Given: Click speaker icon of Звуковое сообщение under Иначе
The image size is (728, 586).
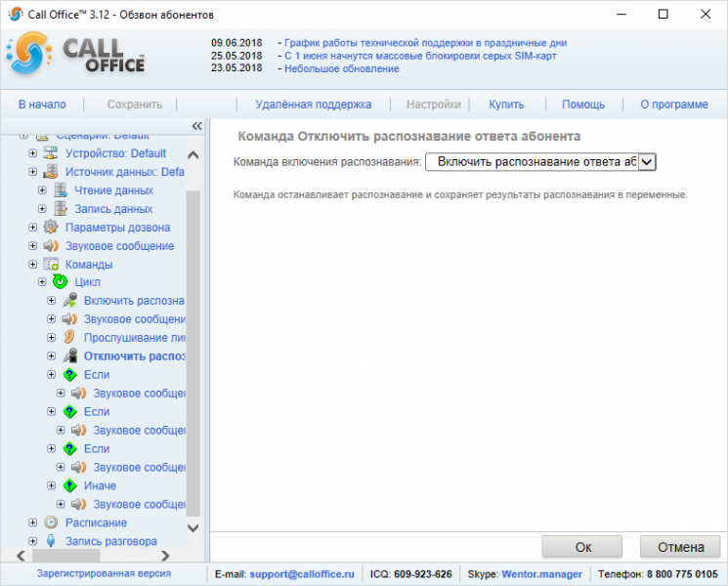Looking at the screenshot, I should (79, 504).
